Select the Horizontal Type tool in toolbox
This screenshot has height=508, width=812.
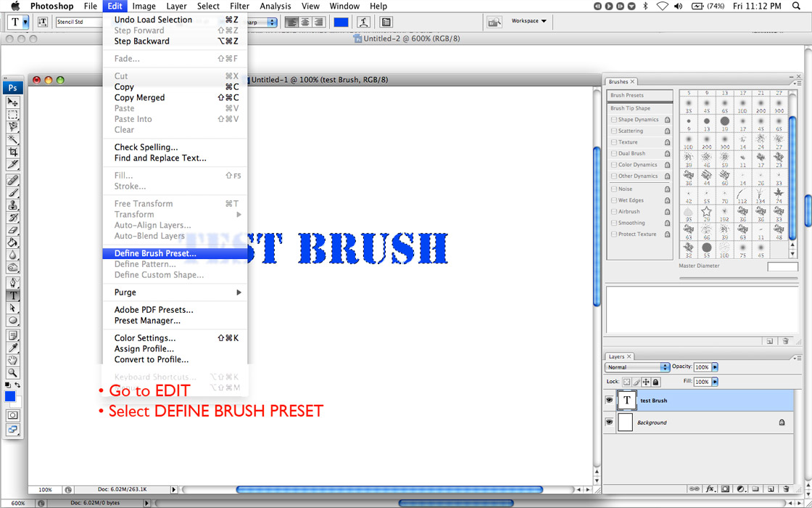(x=13, y=295)
